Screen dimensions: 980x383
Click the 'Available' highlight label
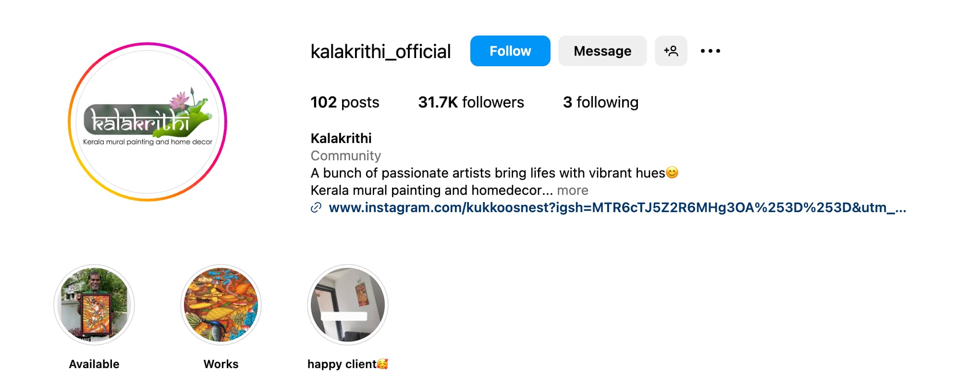pyautogui.click(x=94, y=364)
